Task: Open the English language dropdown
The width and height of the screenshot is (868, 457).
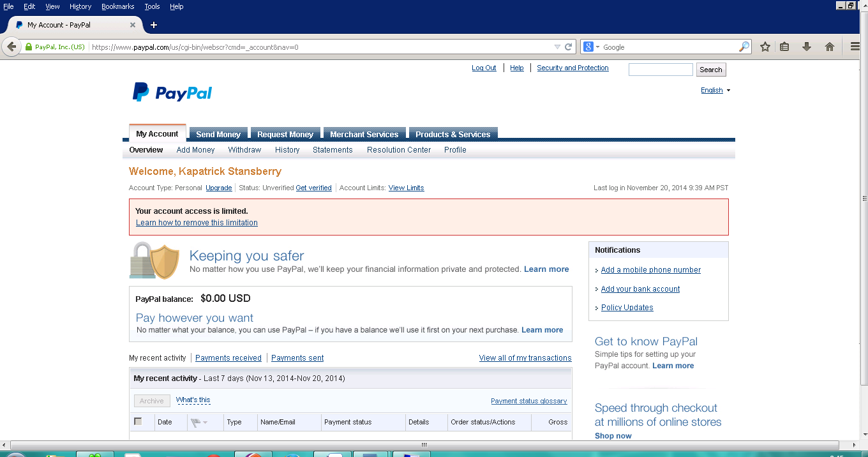Action: click(715, 90)
